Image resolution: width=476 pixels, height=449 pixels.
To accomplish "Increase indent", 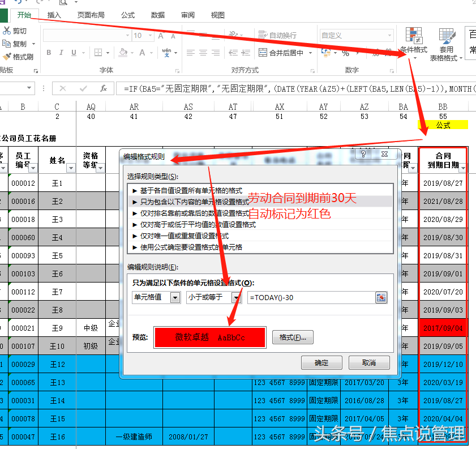I will tap(246, 53).
